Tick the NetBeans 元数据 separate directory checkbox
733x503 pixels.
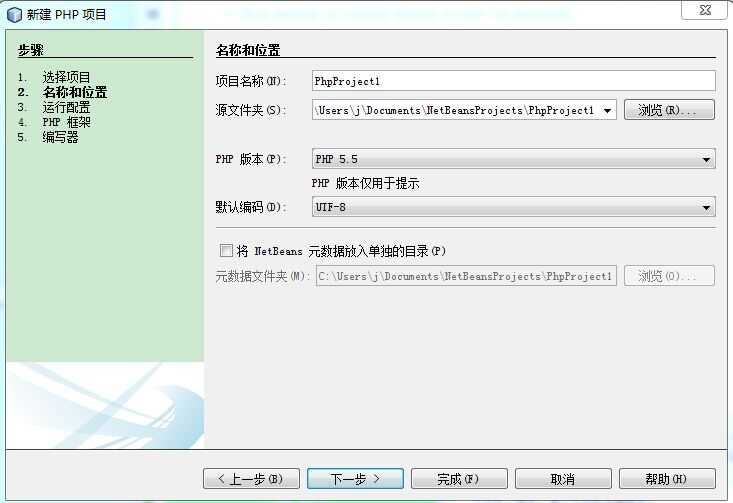coord(226,251)
